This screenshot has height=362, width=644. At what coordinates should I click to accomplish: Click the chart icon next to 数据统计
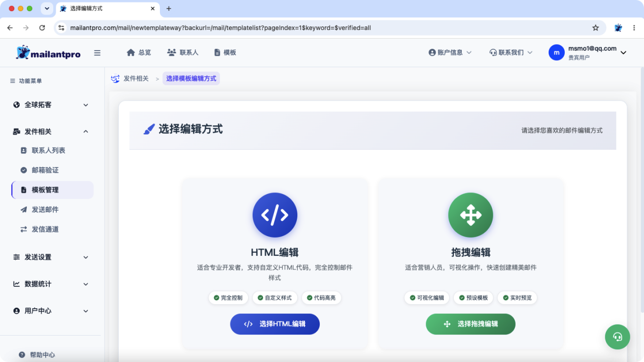(16, 284)
